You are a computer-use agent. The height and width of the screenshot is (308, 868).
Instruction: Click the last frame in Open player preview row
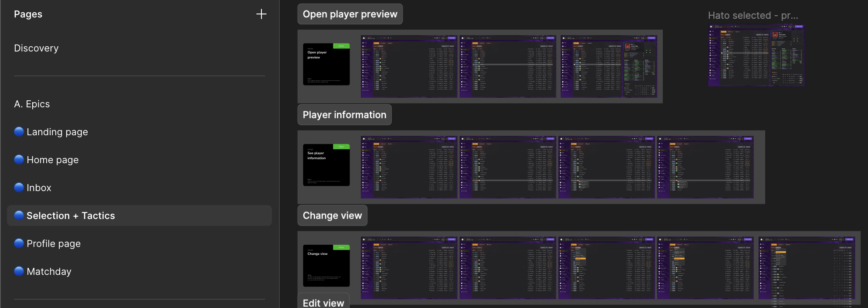click(609, 66)
